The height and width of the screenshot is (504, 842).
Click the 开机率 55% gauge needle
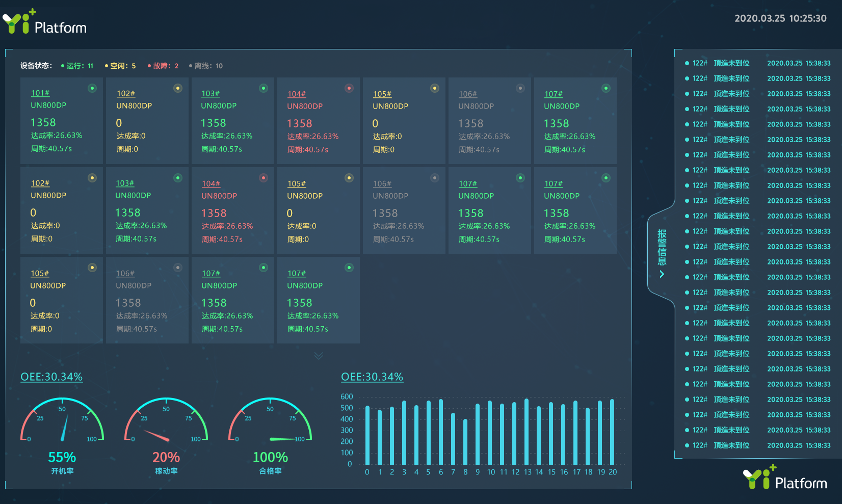pyautogui.click(x=65, y=428)
